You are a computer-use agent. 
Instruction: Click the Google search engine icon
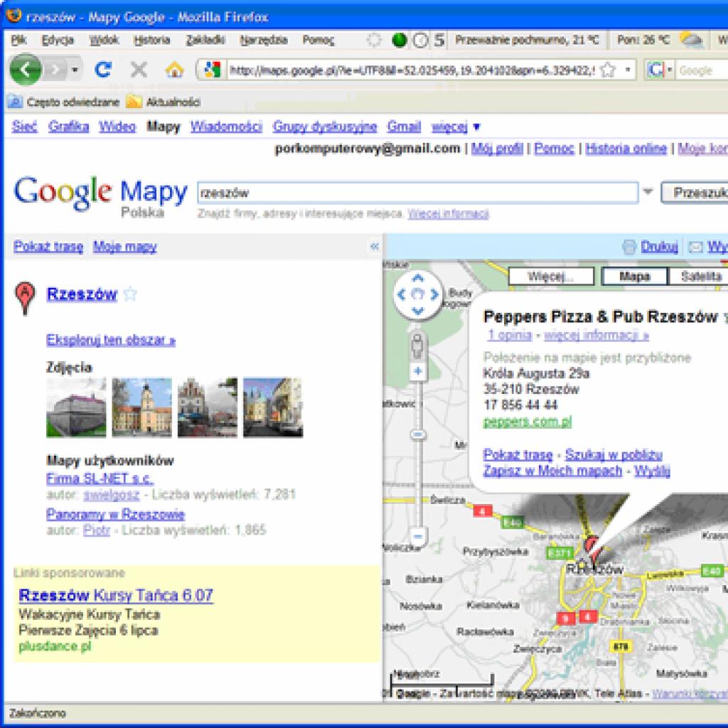tap(656, 70)
